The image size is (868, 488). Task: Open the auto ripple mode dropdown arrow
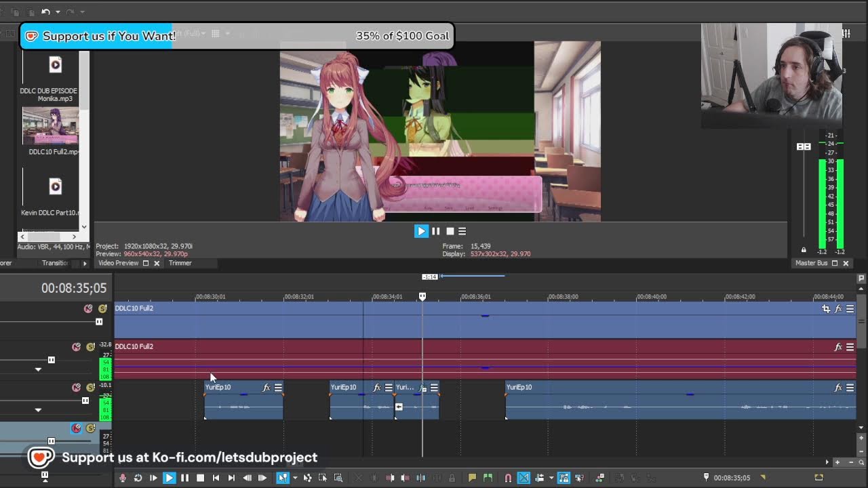click(x=551, y=478)
